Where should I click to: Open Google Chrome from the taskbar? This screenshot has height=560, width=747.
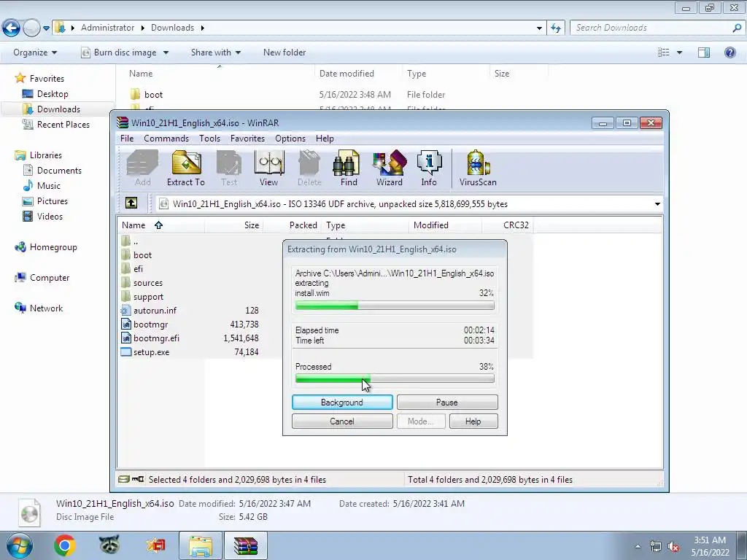click(x=65, y=545)
